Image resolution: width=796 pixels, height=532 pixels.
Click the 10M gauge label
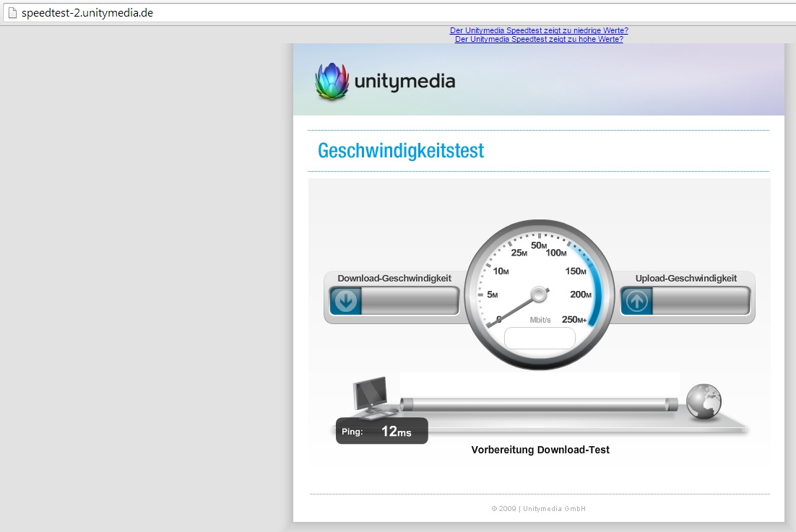pyautogui.click(x=501, y=271)
